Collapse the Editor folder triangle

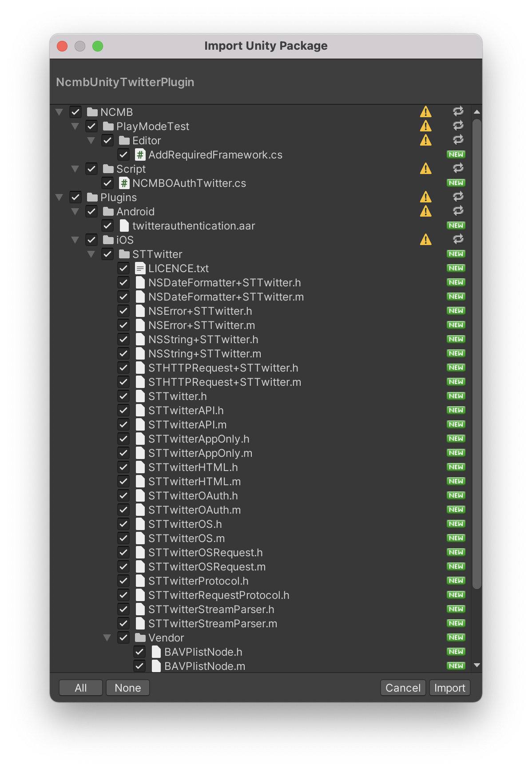coord(91,140)
